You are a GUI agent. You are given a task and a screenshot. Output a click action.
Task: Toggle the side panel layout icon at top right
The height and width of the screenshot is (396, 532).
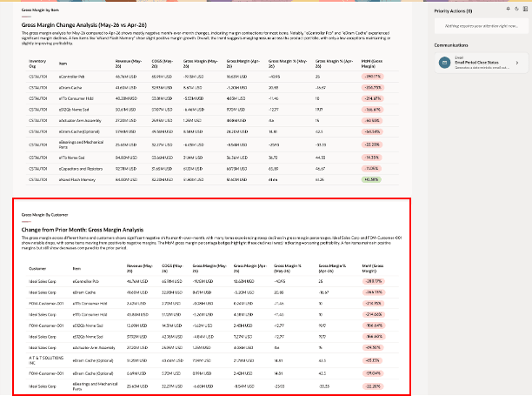[x=525, y=9]
